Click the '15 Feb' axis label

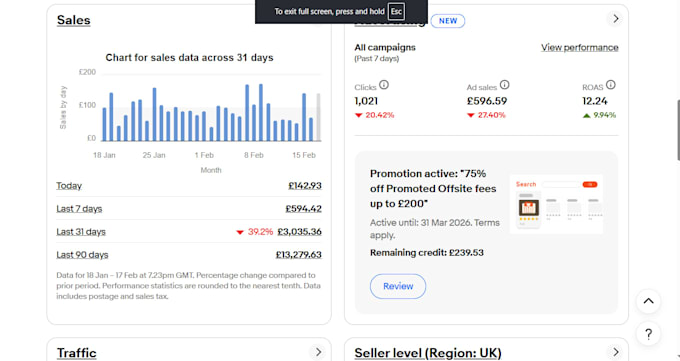click(304, 155)
